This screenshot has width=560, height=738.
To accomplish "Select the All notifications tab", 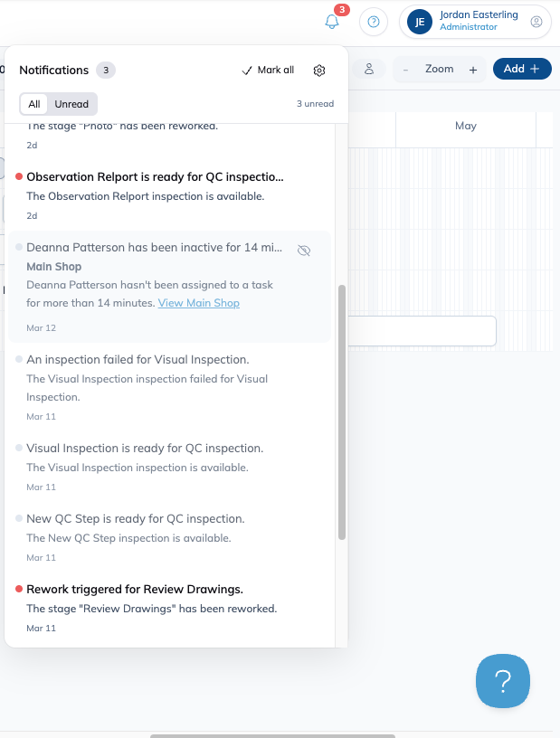I will 33,104.
